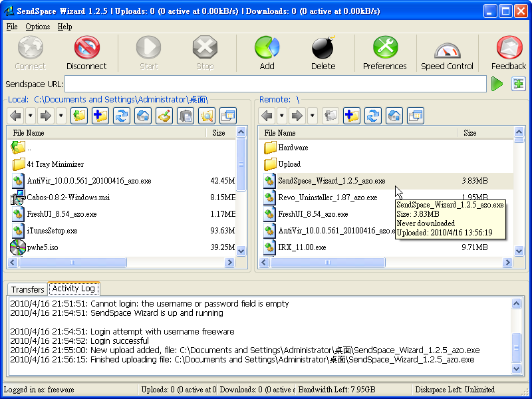Select AntiVir_10.0.0.561 file in Local list
Viewport: 532px width, 399px height.
click(x=122, y=181)
